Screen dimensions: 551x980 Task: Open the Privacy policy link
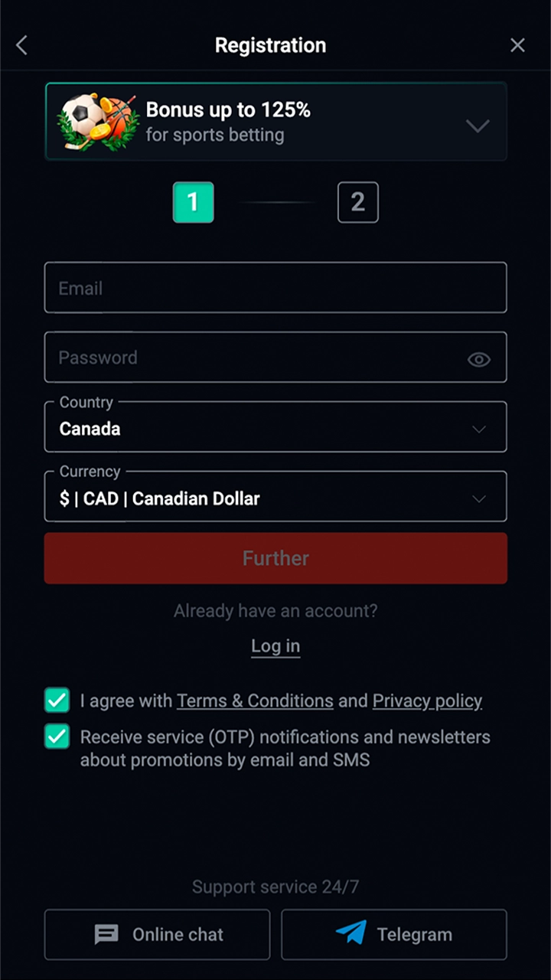pos(427,701)
